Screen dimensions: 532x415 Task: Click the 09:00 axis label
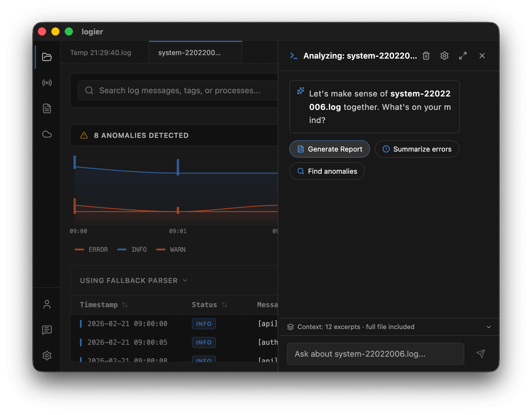[78, 231]
